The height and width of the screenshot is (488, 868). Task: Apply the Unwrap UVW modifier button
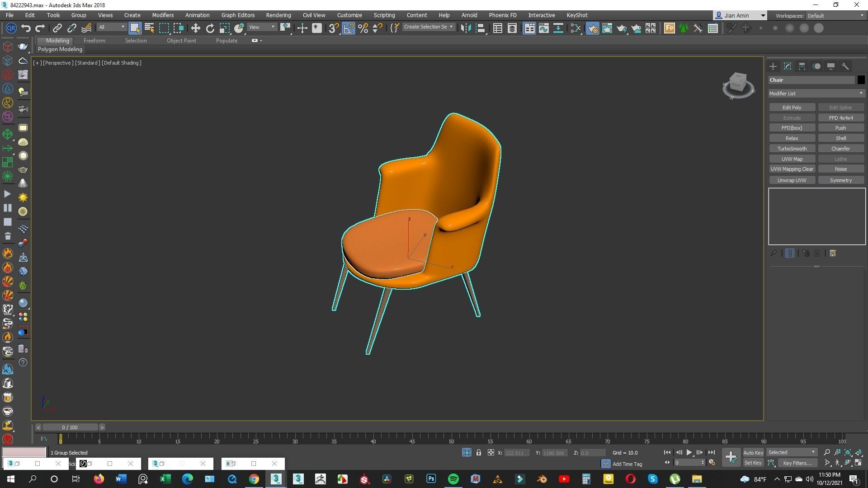(x=792, y=180)
